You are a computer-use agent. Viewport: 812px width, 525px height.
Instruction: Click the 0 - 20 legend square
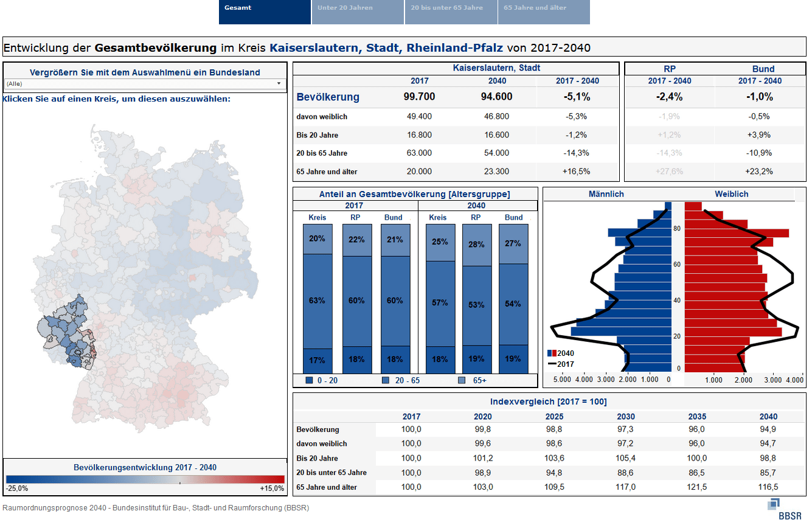[x=309, y=380]
